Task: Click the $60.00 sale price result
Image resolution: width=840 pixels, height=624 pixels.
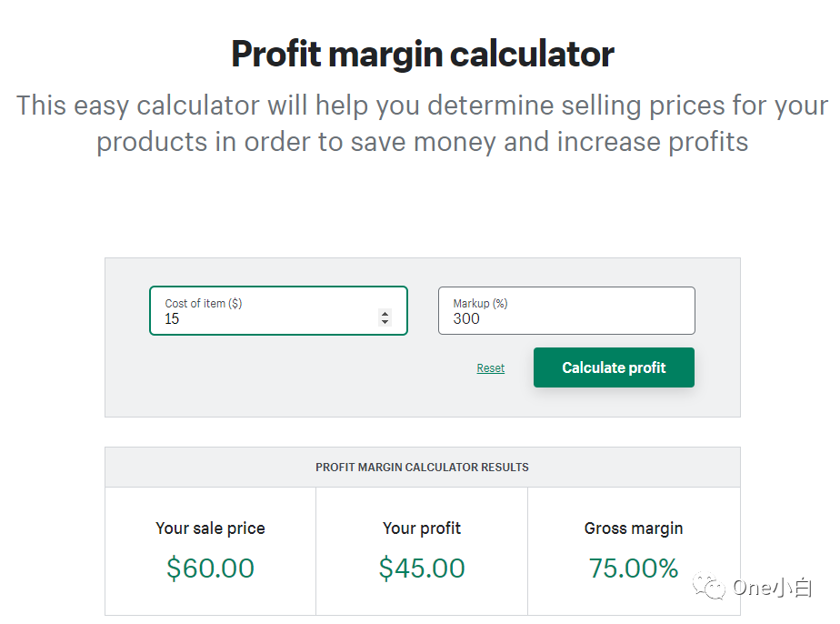Action: (x=210, y=569)
